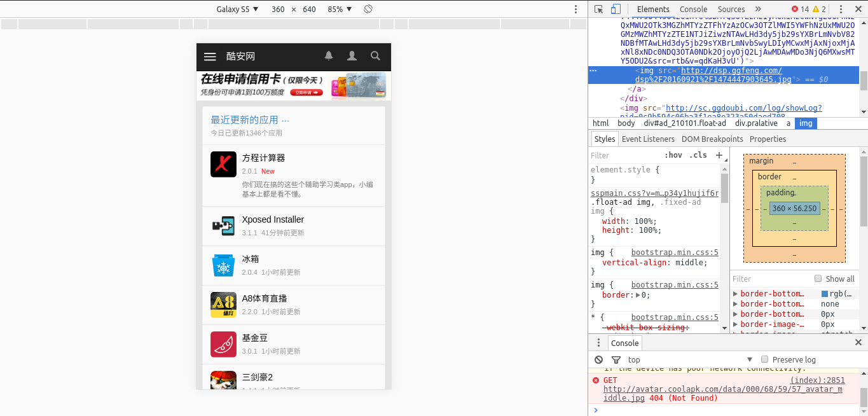Open the 85% zoom dropdown
This screenshot has width=868, height=416.
pyautogui.click(x=340, y=9)
